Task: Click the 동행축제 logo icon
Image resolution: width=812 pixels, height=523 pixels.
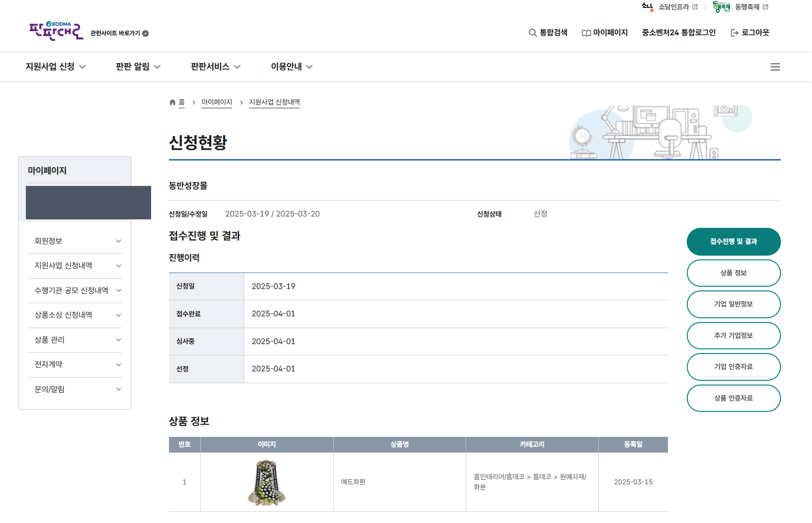Action: click(x=722, y=7)
